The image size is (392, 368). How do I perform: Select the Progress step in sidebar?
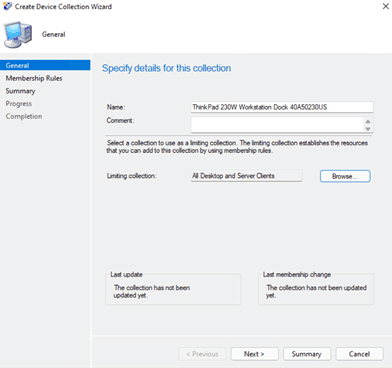19,104
